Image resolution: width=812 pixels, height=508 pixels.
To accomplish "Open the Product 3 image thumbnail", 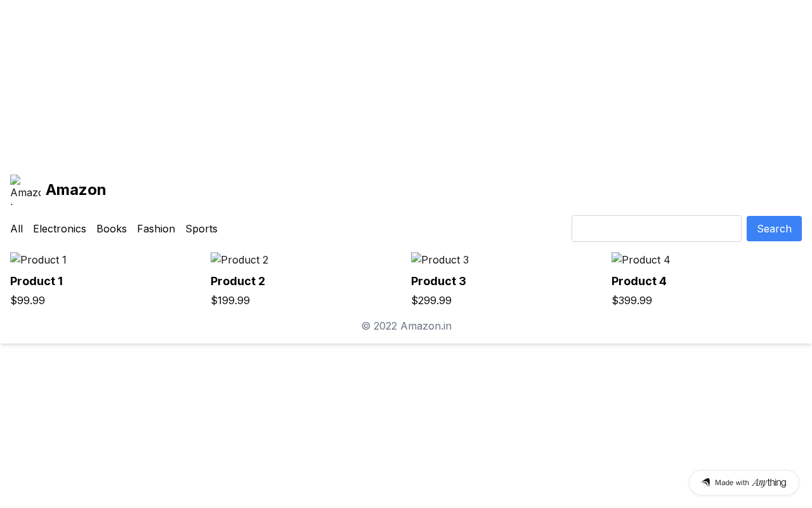I will [x=440, y=260].
